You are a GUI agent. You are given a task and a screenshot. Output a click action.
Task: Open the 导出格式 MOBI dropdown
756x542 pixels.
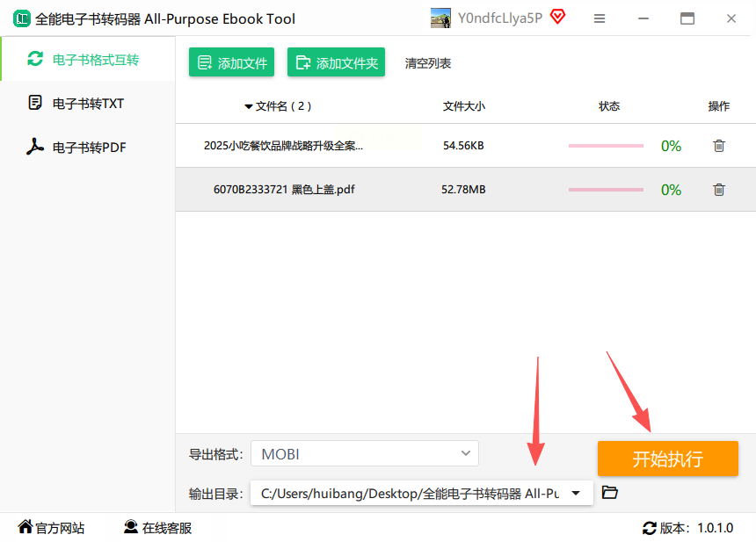(x=365, y=453)
